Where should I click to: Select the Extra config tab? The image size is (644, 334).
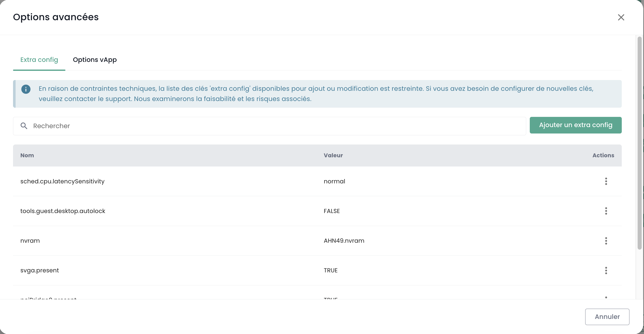[x=39, y=60]
